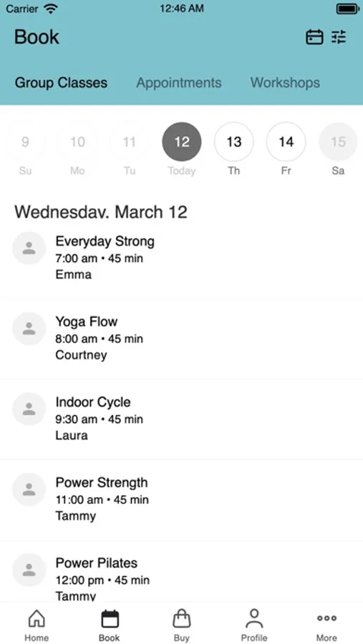Viewport: 363px width, 644px height.
Task: Tap Courtney's avatar beside Yoga Flow
Action: point(29,328)
